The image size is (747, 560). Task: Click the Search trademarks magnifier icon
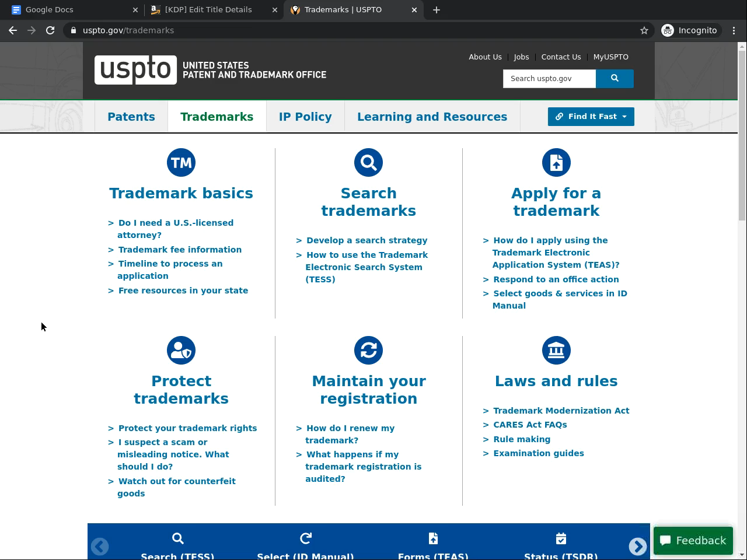(368, 163)
